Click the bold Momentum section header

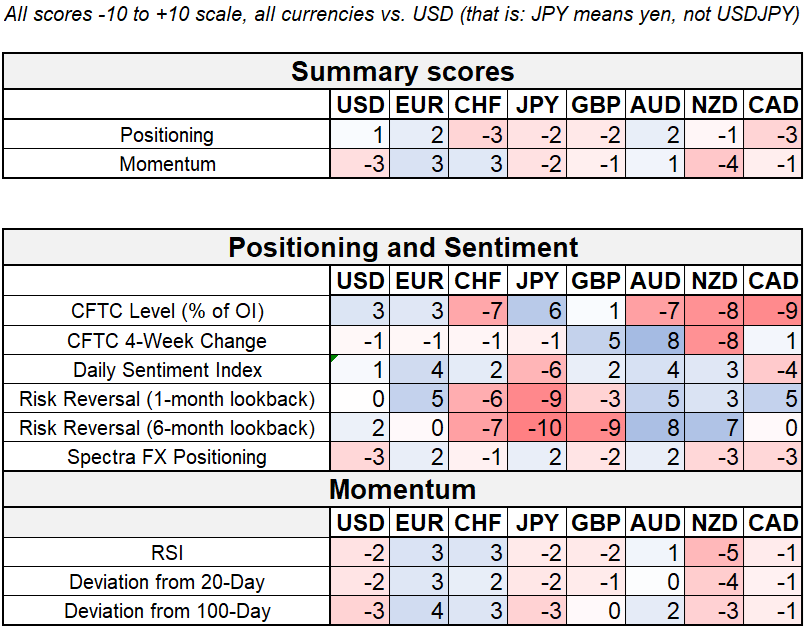coord(402,489)
